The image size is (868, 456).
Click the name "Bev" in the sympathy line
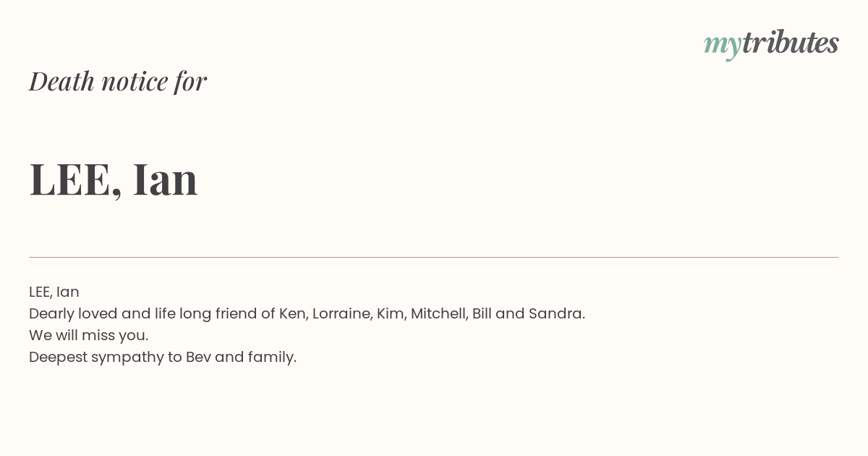click(198, 357)
